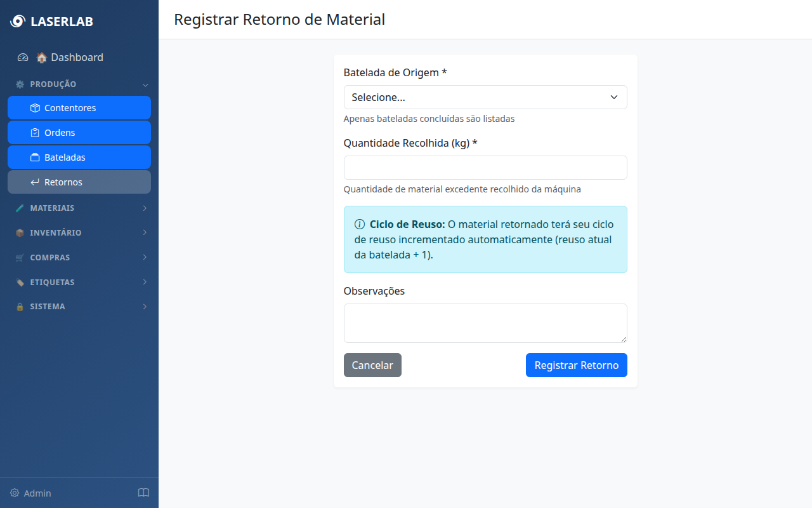Click the Contentores box icon

point(35,108)
